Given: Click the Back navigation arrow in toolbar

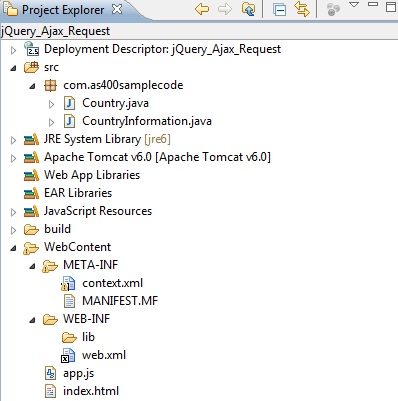Looking at the screenshot, I should pos(202,9).
